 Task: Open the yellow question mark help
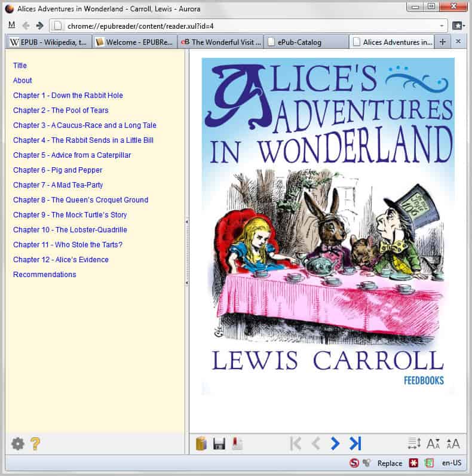[35, 444]
